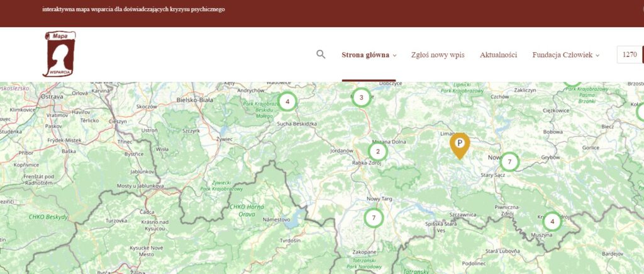
Task: Click the CHKO Horná Orava label
Action: [247, 210]
